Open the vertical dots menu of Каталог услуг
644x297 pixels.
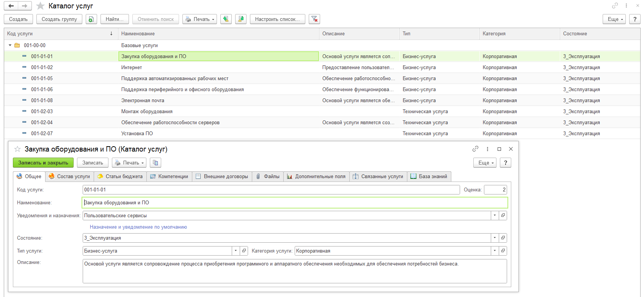pyautogui.click(x=626, y=5)
